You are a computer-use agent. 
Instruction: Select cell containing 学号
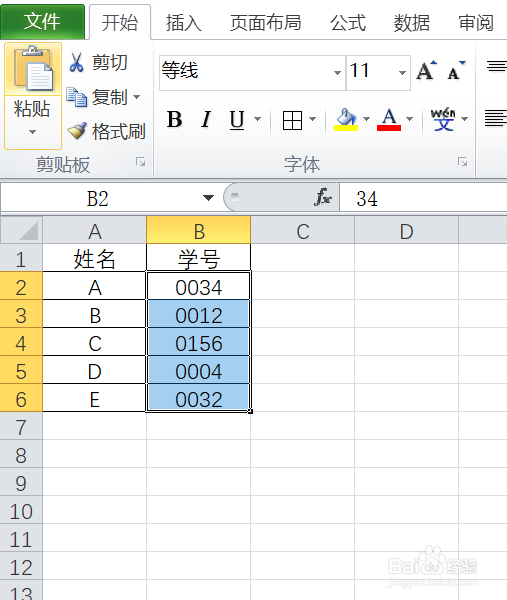click(x=199, y=258)
